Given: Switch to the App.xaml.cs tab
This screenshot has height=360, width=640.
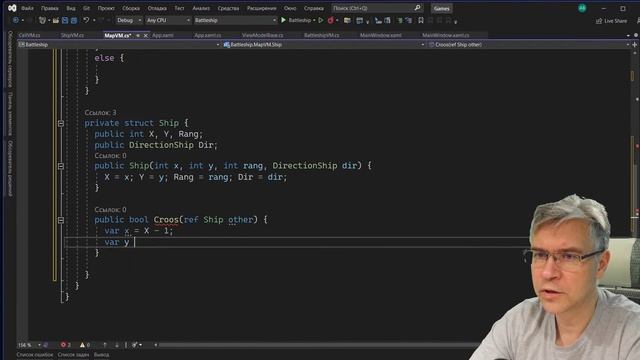Looking at the screenshot, I should (208, 36).
